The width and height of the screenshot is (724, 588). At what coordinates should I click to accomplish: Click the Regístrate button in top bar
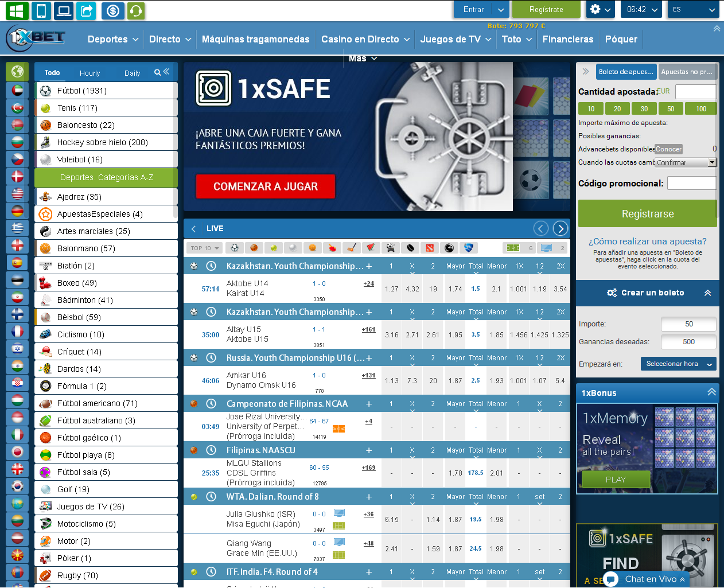coord(546,9)
